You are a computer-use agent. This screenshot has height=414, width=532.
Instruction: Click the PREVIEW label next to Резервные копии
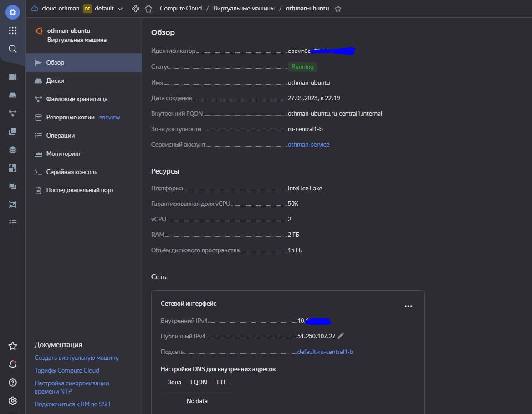point(110,118)
